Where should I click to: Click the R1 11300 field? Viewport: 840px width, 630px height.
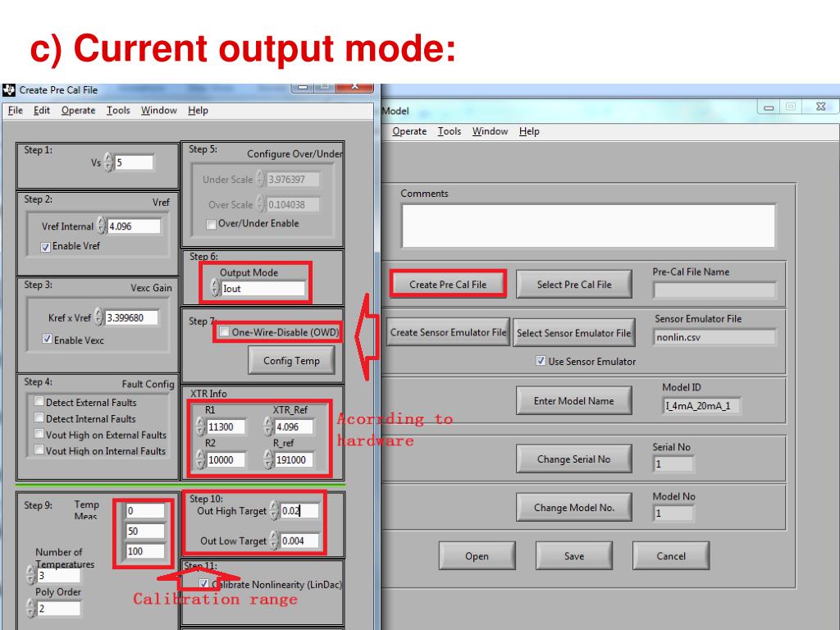226,427
